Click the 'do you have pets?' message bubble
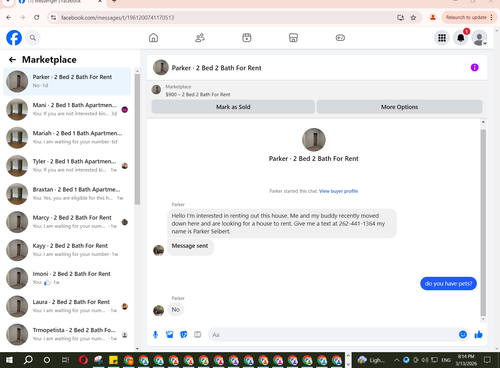Viewport: 500px width, 368px height. [448, 284]
